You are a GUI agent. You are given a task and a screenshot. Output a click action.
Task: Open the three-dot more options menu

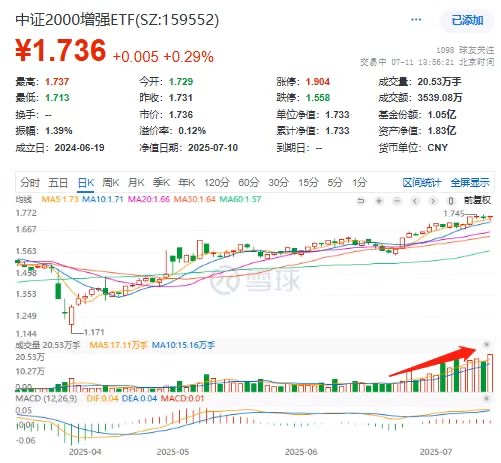click(416, 20)
